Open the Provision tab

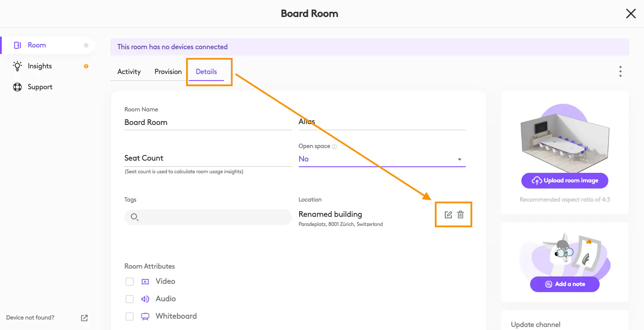click(168, 72)
